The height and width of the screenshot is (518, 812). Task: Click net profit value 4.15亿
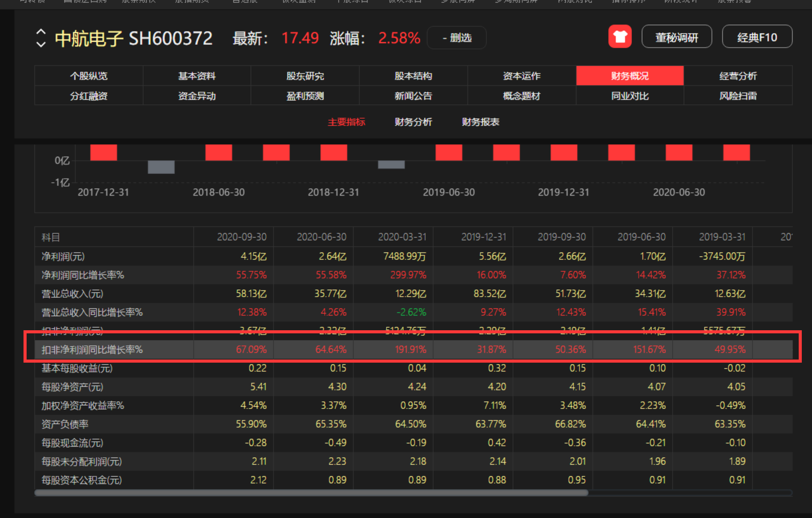point(253,257)
